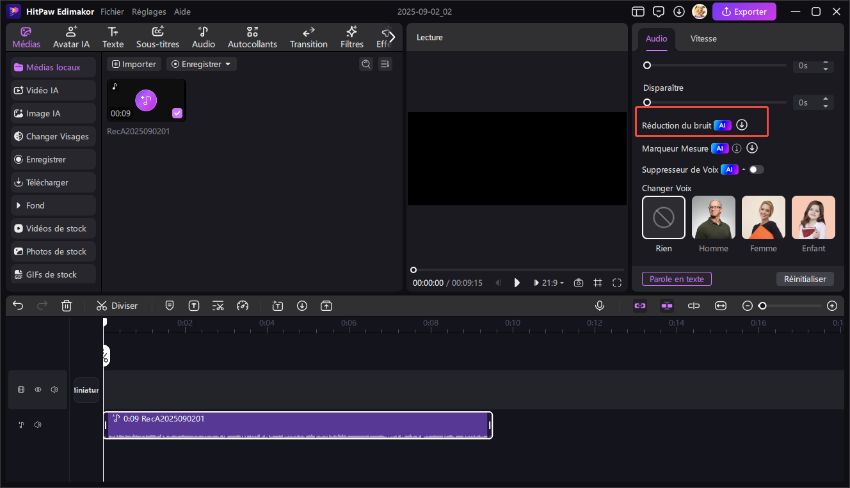Select the Homme voice changer
This screenshot has width=850, height=488.
point(713,217)
